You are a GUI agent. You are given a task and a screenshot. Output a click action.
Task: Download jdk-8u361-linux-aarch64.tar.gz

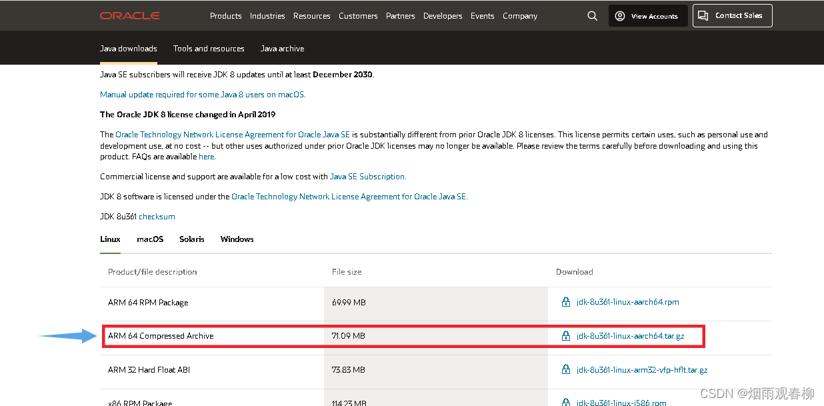630,336
